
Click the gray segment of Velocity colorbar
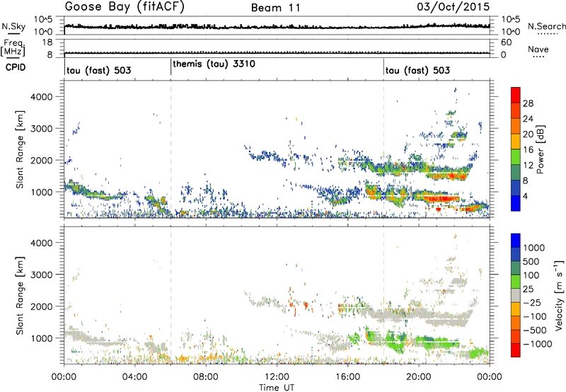(516, 295)
